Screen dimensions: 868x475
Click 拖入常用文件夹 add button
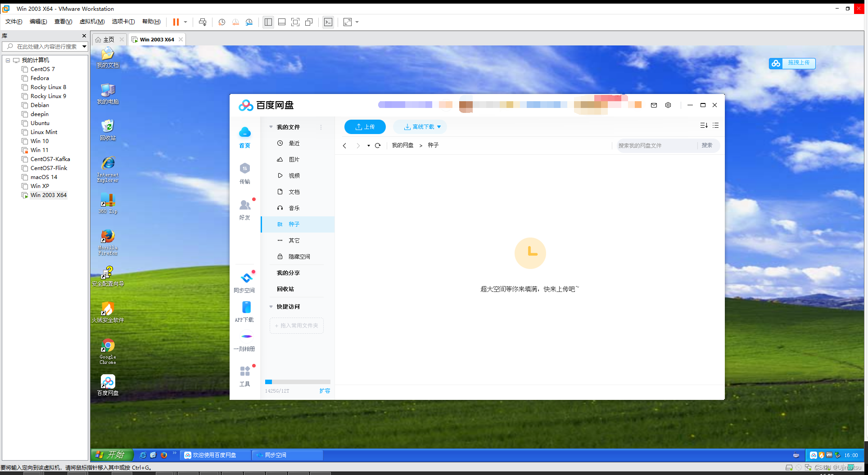pos(297,326)
